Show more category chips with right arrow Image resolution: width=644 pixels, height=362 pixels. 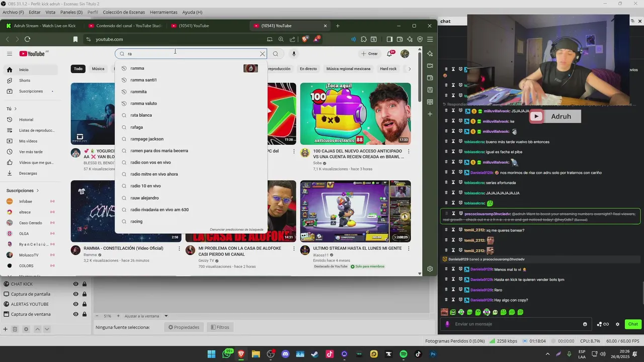click(410, 69)
